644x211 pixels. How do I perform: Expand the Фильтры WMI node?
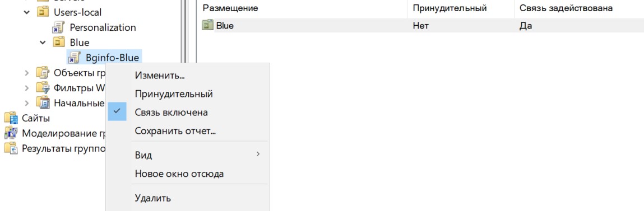[27, 88]
